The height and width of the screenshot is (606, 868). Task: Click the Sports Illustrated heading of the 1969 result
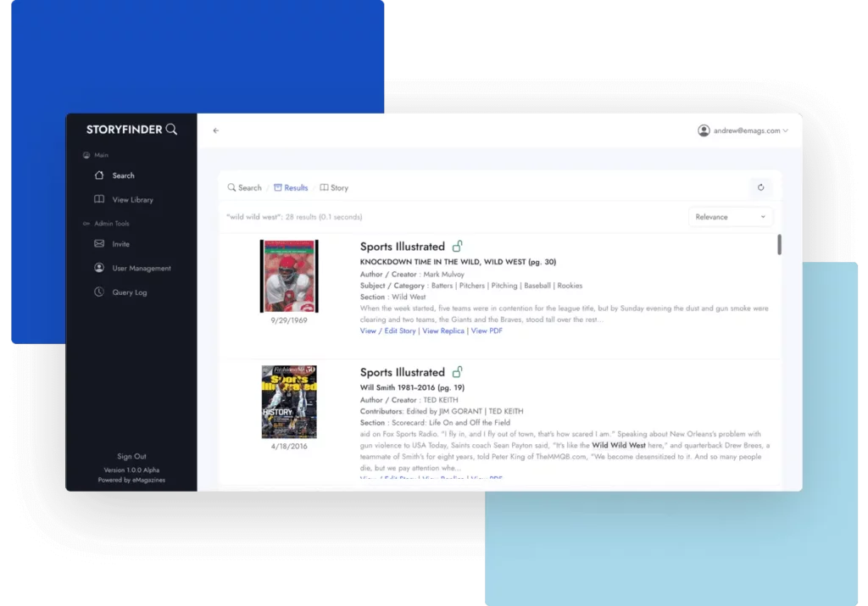coord(403,247)
